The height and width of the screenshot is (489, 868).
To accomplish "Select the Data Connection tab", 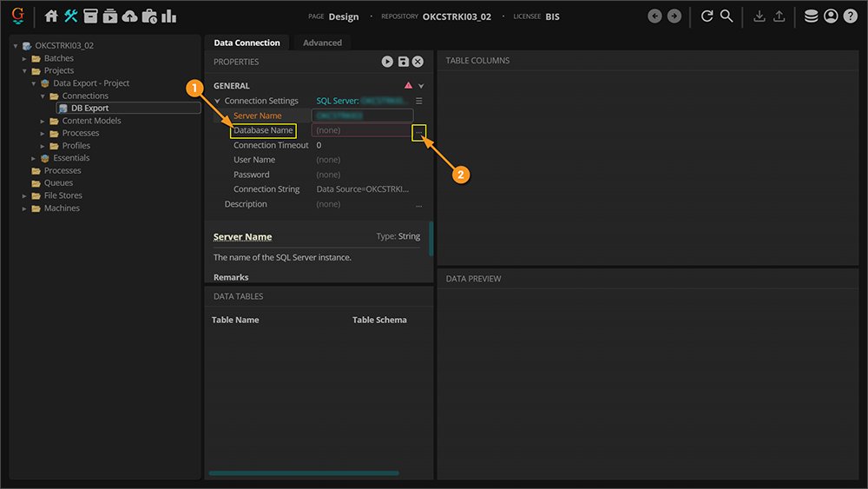I will (x=247, y=43).
